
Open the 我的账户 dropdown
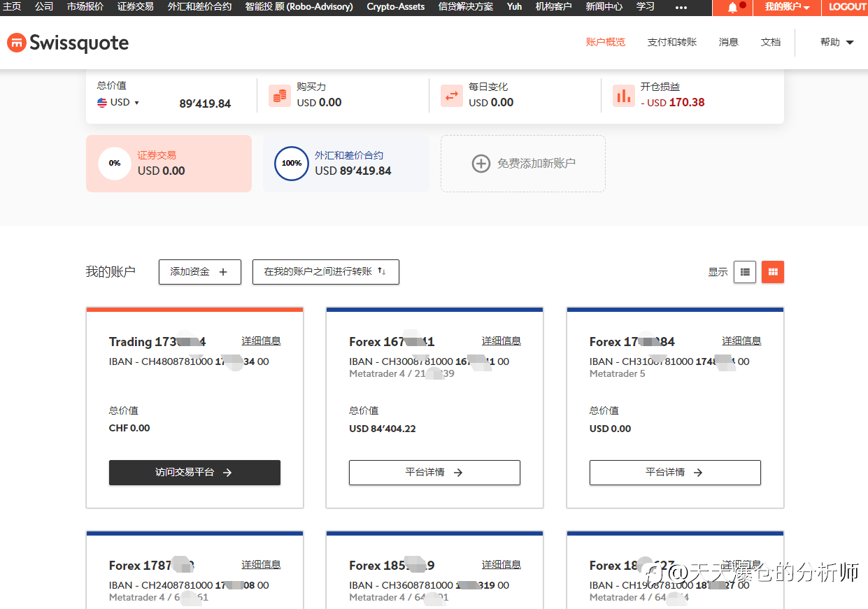click(x=787, y=7)
